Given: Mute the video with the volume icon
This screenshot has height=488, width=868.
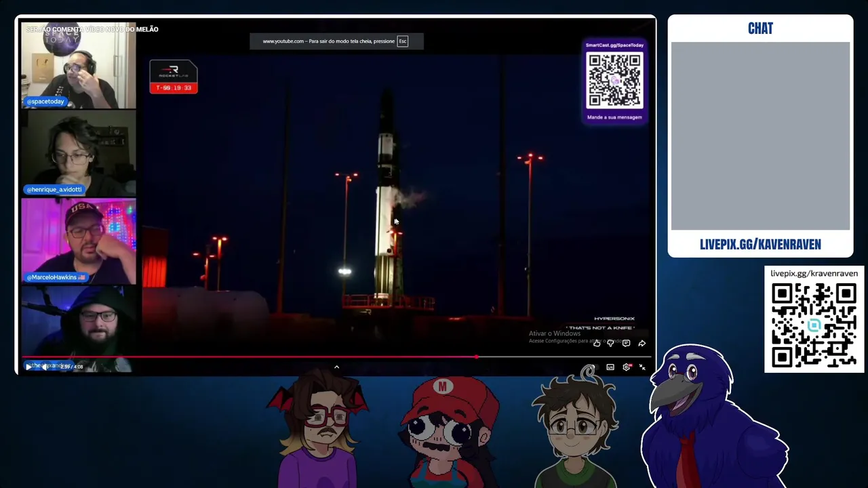Looking at the screenshot, I should click(45, 367).
